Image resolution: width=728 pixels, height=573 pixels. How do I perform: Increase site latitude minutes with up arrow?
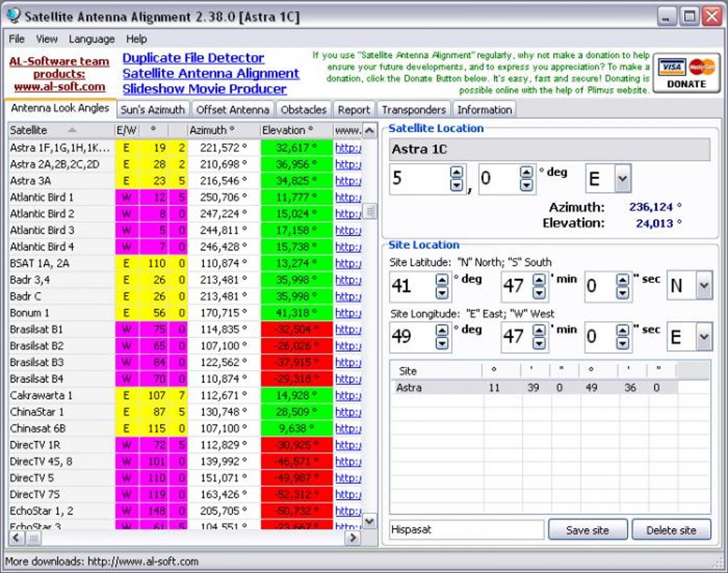click(539, 280)
